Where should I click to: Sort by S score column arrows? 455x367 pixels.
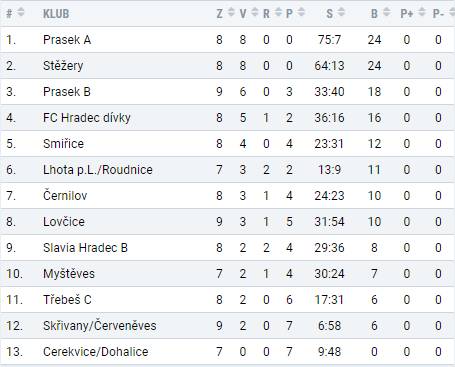[x=341, y=12]
